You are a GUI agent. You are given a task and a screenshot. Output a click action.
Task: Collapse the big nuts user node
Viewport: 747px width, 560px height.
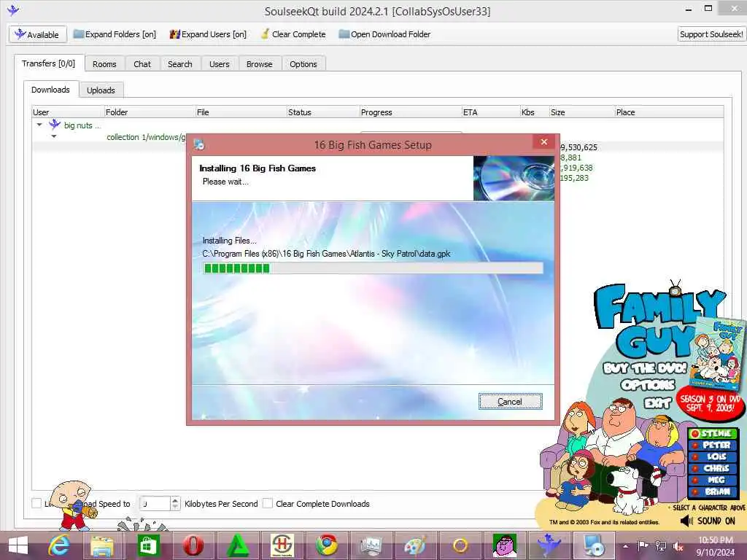(x=39, y=125)
